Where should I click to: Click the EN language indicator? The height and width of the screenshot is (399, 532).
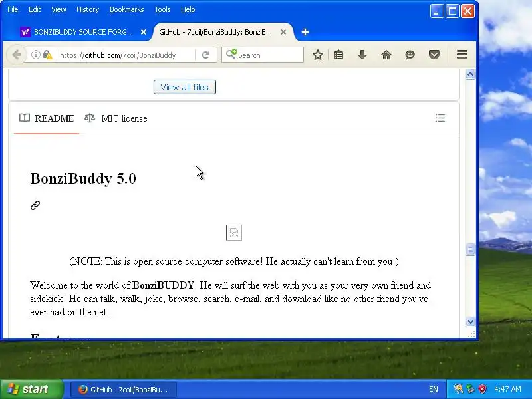point(434,389)
